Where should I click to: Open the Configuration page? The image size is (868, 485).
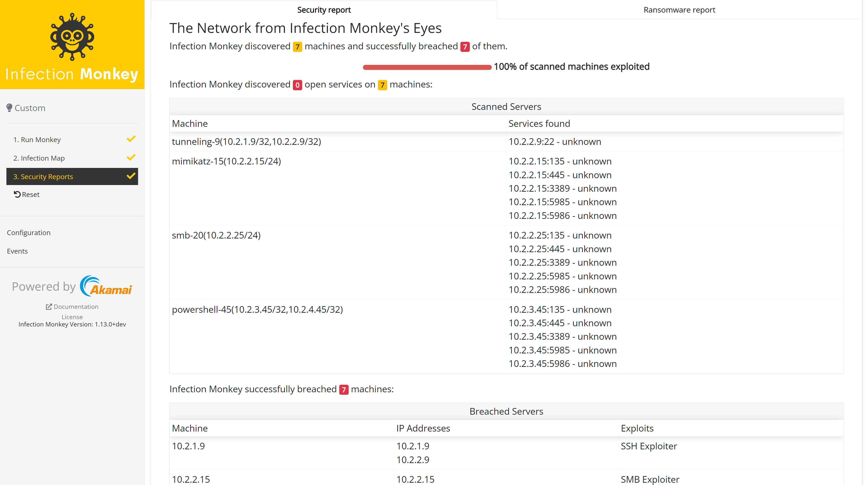point(29,232)
